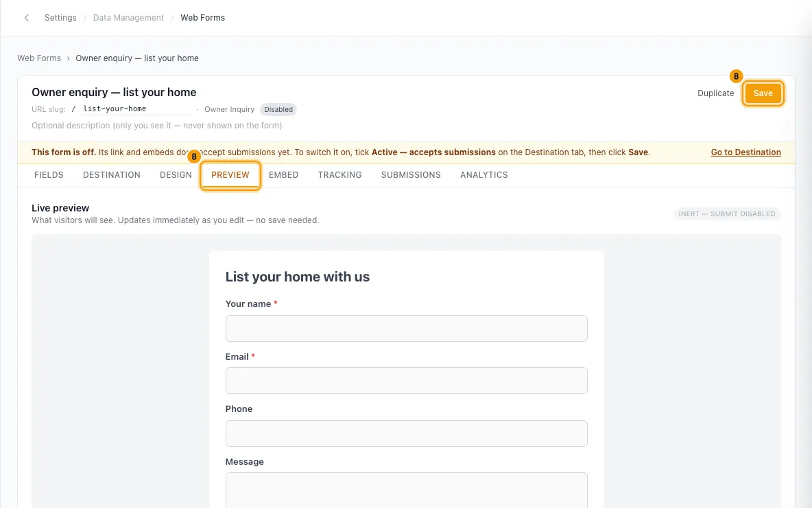Click the Live preview heading

[60, 208]
